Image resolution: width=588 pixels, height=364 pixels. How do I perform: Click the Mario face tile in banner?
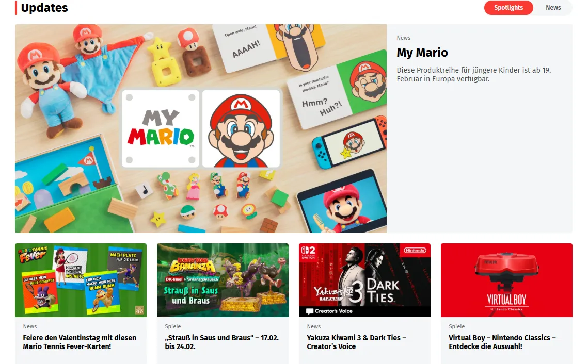241,128
